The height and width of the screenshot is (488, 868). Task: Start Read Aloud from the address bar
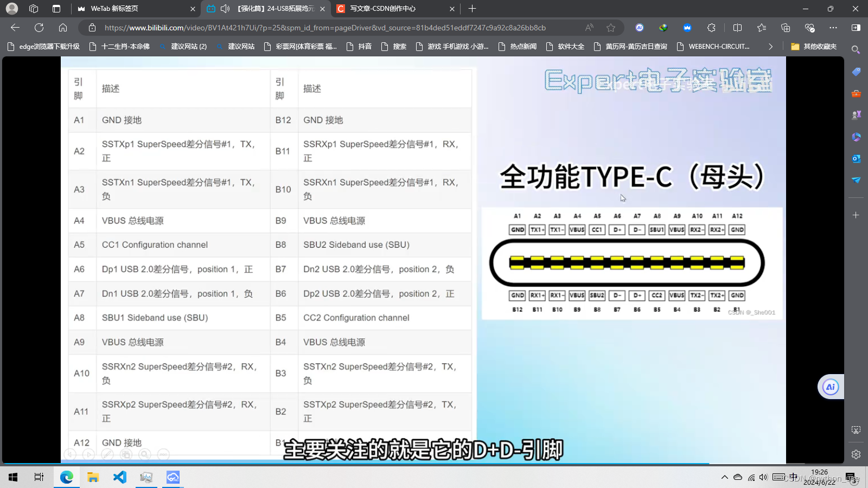pyautogui.click(x=589, y=28)
